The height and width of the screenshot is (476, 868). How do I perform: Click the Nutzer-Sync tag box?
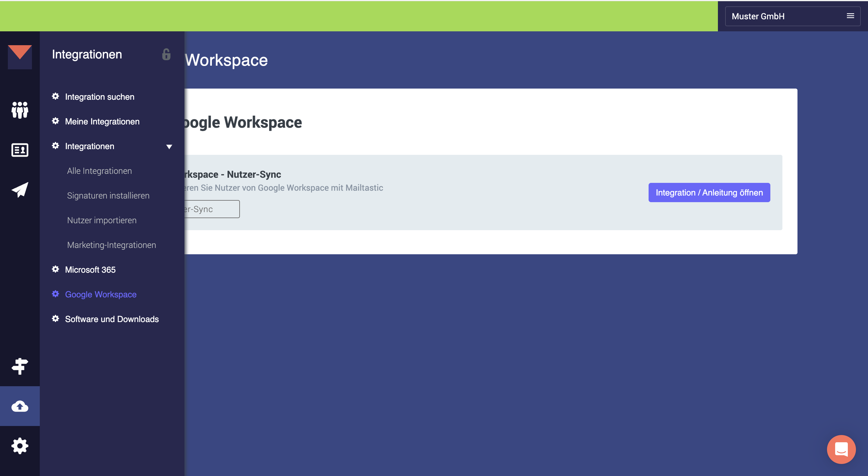point(211,209)
